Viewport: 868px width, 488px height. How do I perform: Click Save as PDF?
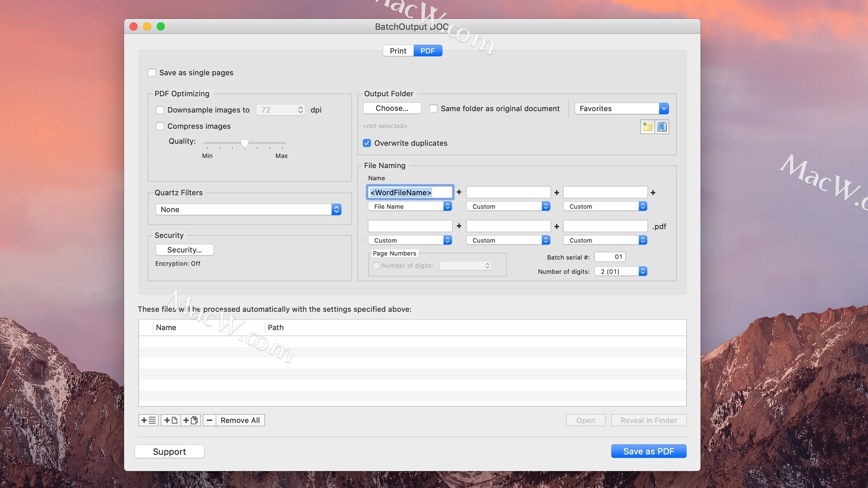coord(649,451)
